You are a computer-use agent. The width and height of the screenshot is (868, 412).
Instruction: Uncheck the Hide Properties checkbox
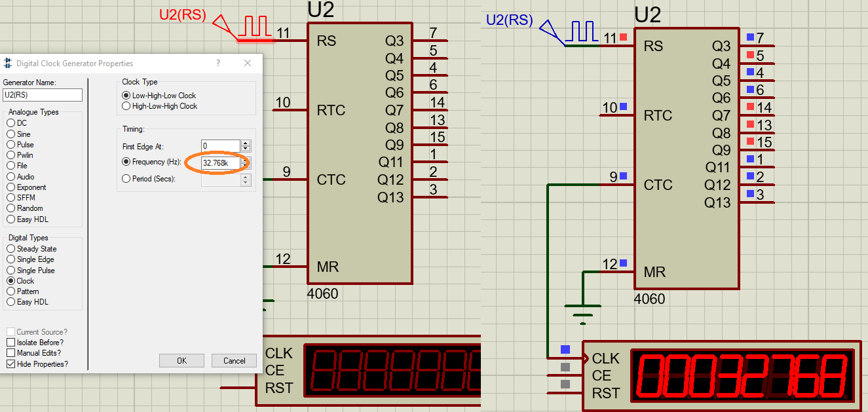(x=10, y=364)
